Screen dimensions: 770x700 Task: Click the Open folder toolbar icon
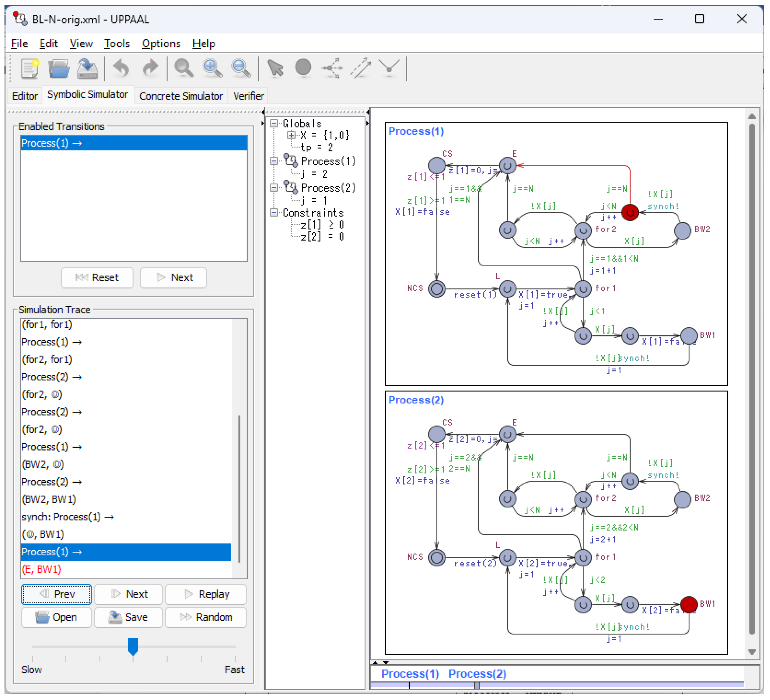tap(59, 68)
